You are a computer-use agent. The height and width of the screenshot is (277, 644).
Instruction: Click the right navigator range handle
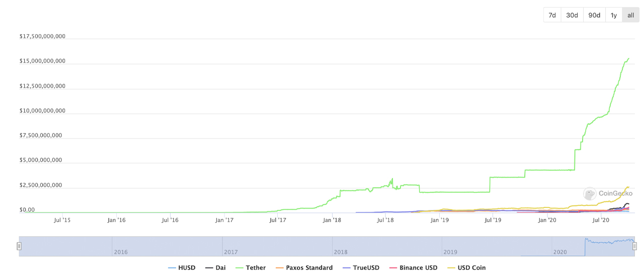click(x=634, y=246)
